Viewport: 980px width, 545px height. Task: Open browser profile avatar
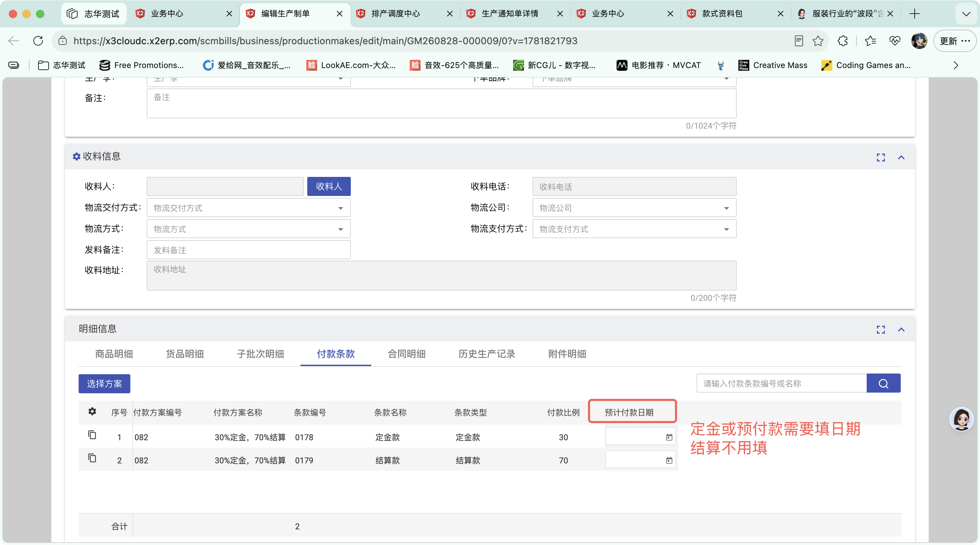click(x=919, y=41)
